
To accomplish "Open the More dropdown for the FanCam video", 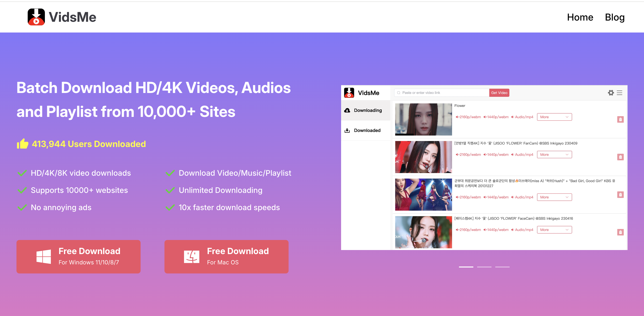I will (554, 154).
